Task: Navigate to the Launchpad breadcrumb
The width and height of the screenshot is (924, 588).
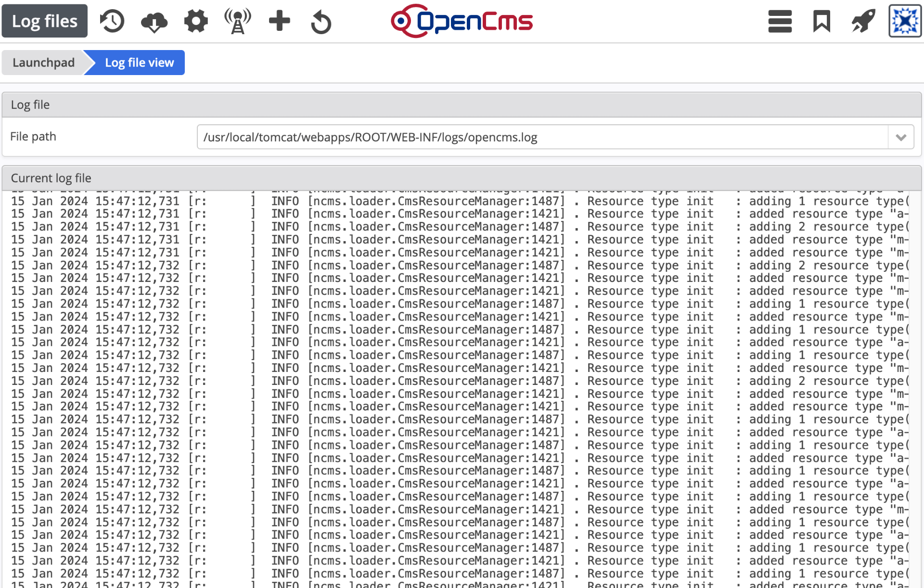Action: tap(44, 62)
